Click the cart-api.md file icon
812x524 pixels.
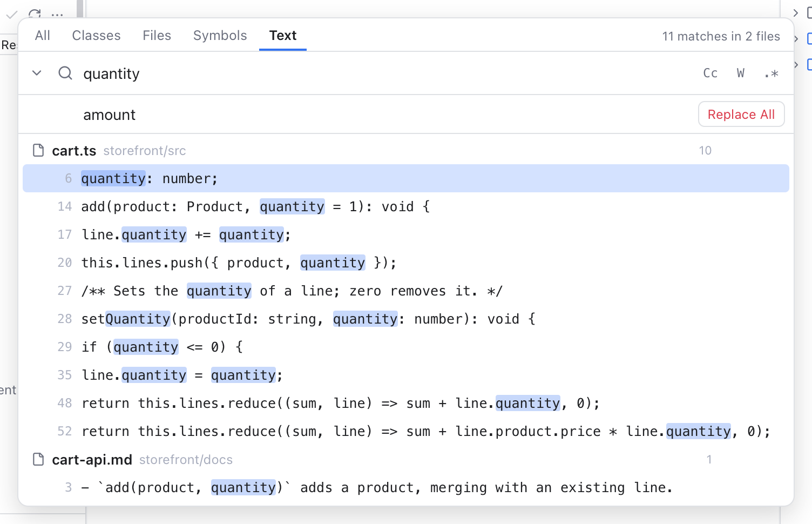click(x=38, y=459)
